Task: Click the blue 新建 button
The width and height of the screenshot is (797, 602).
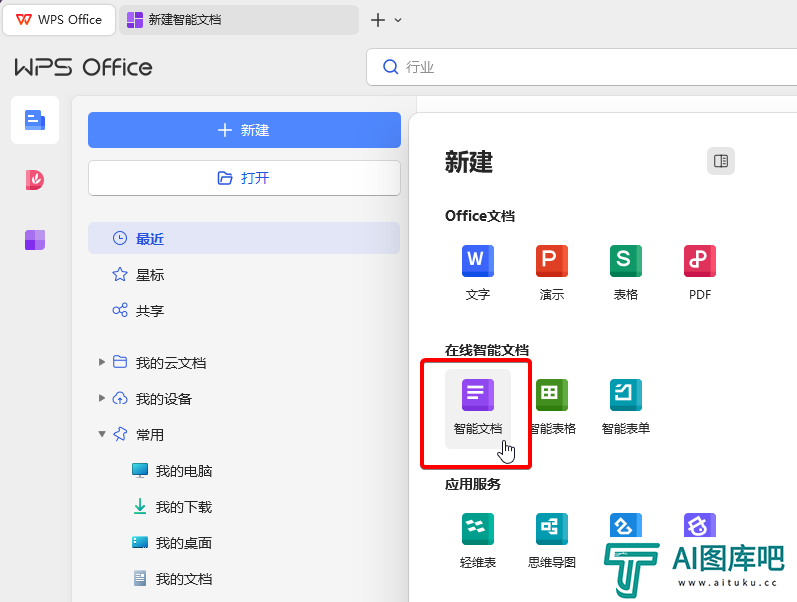Action: pos(244,130)
